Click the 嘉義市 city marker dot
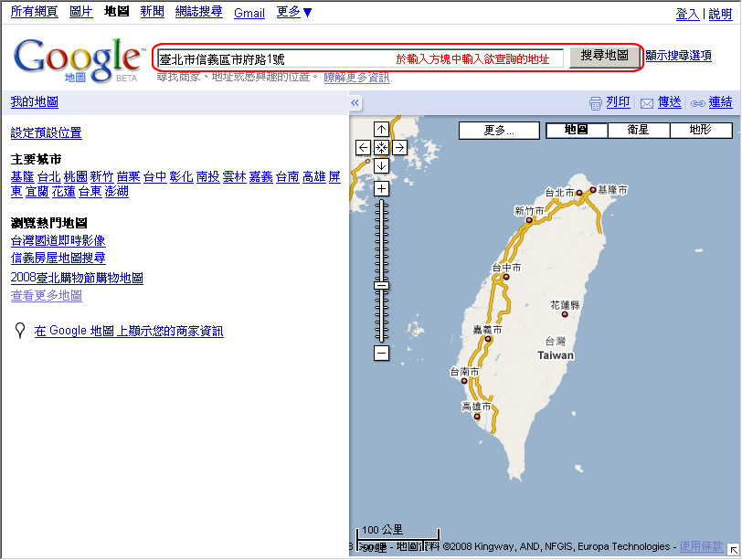This screenshot has height=560, width=742. click(x=488, y=339)
